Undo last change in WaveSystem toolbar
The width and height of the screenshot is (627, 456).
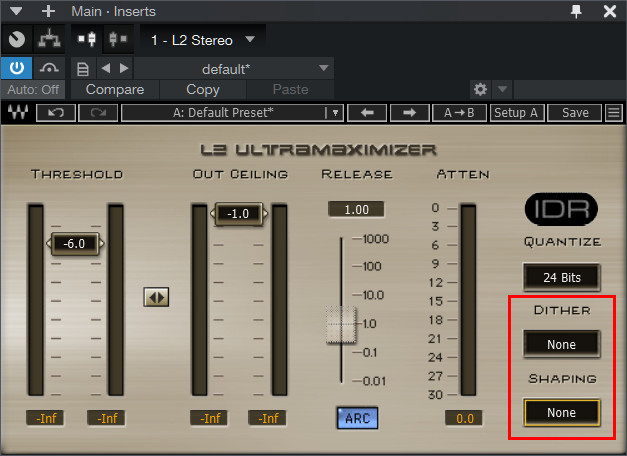56,113
